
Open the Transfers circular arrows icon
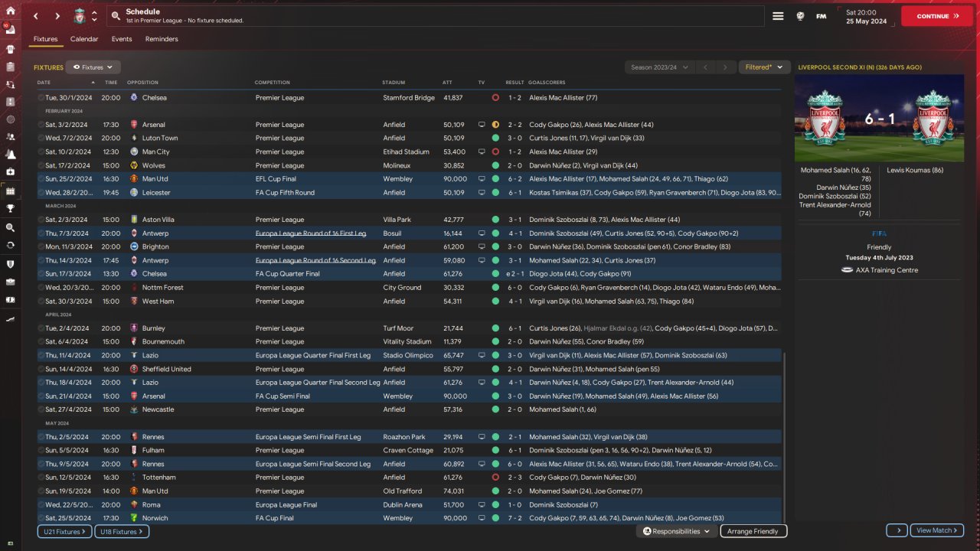pyautogui.click(x=11, y=246)
